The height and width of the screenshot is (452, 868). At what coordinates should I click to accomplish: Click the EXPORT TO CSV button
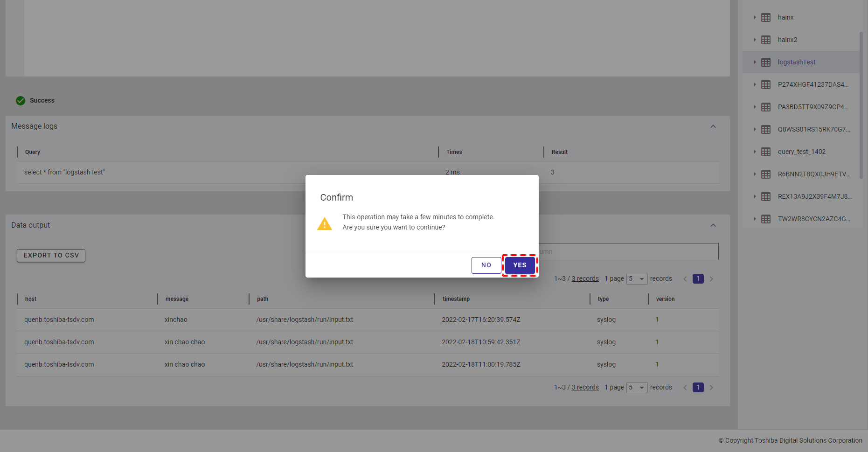point(51,255)
